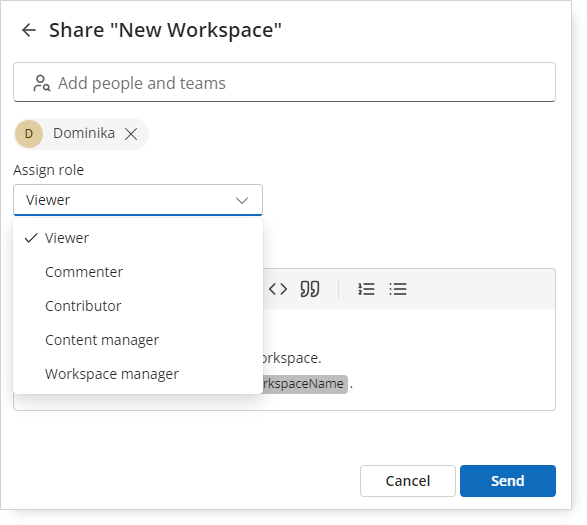Click the Cancel button
This screenshot has height=525, width=587.
[x=408, y=481]
